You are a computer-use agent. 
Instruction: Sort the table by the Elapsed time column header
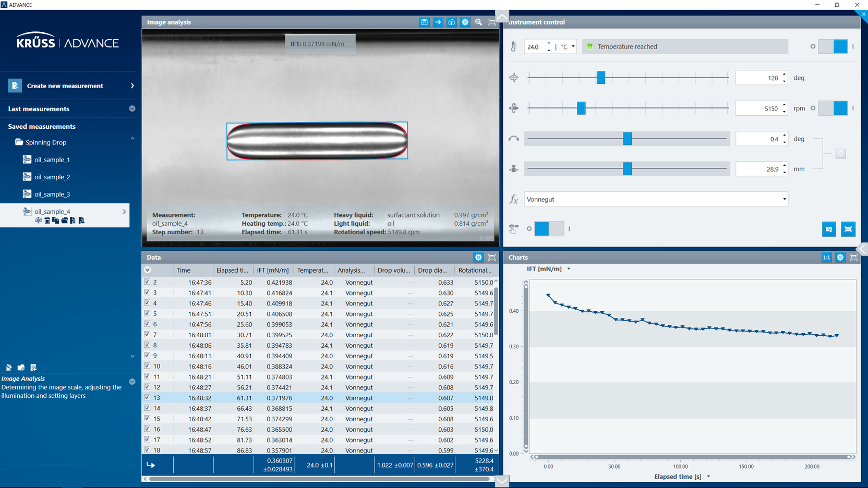(x=233, y=270)
